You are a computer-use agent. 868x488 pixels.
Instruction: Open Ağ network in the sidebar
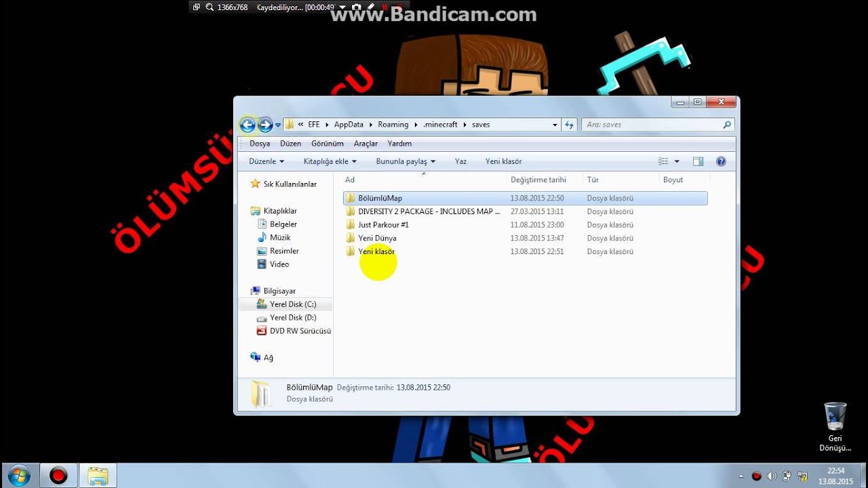coord(268,357)
